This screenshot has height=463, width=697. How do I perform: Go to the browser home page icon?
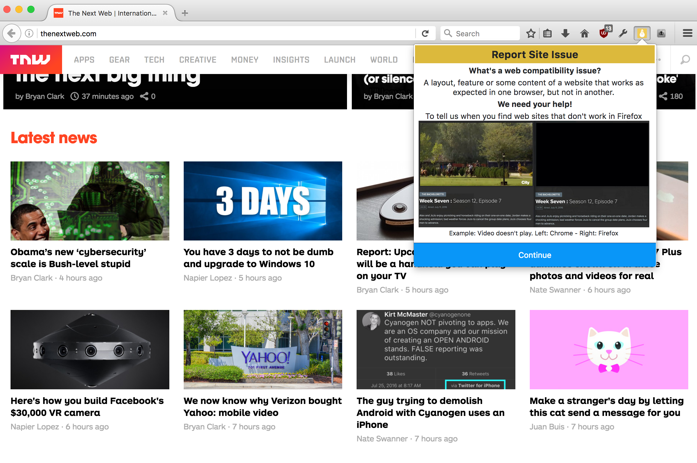(585, 33)
